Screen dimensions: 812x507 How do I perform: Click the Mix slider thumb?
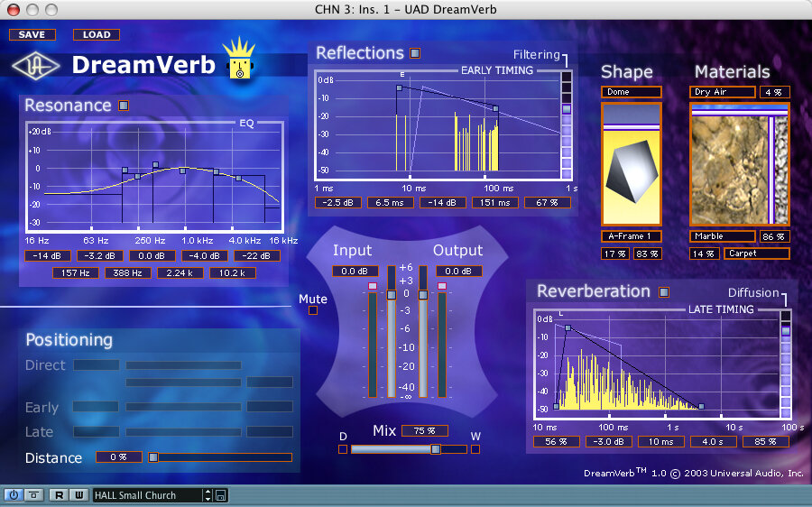[436, 449]
